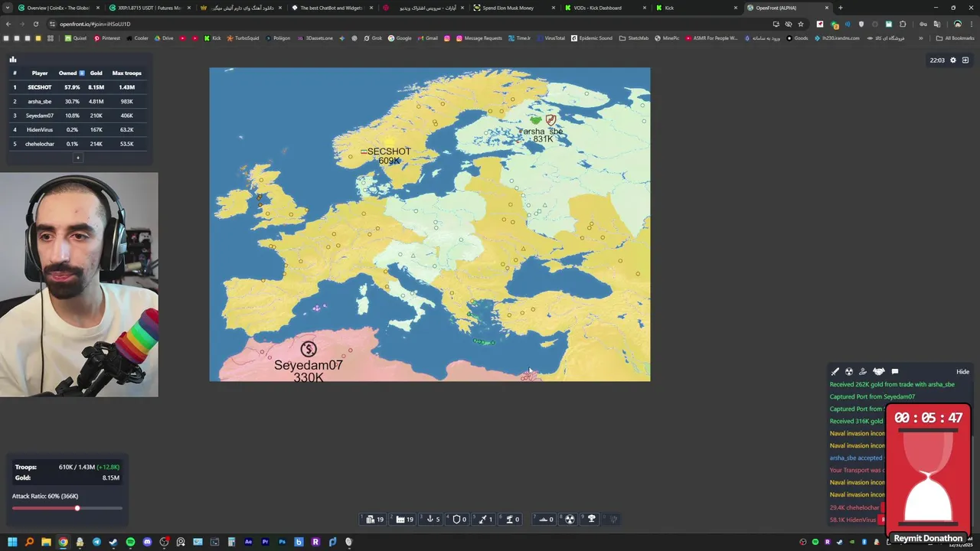
Task: Reload the page with refresh icon
Action: pyautogui.click(x=35, y=24)
